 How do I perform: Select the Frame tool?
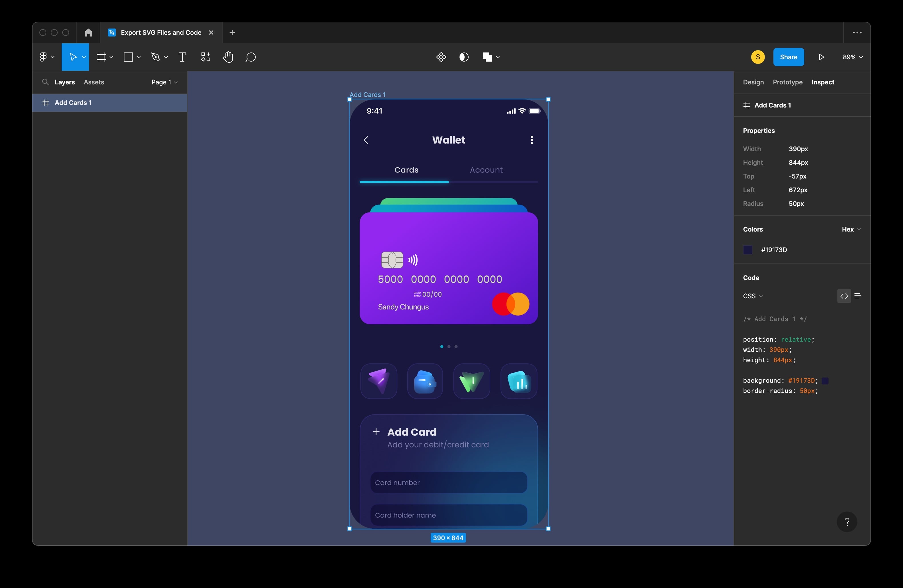tap(102, 57)
